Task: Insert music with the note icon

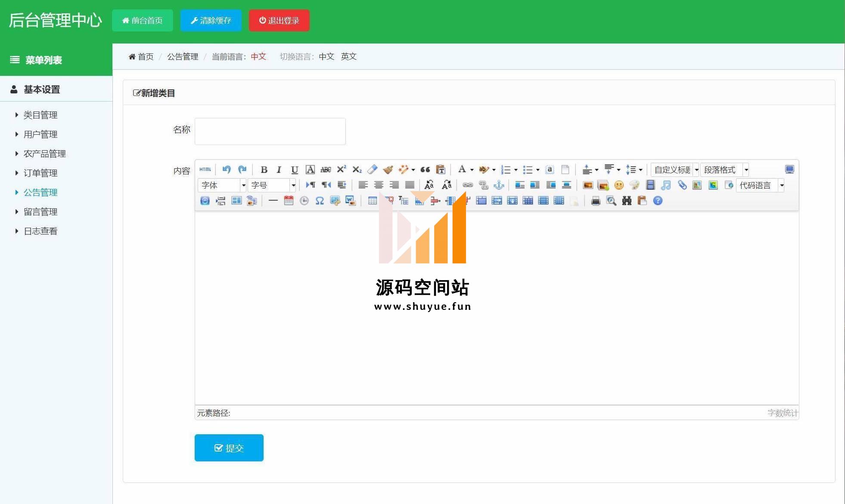Action: tap(666, 185)
